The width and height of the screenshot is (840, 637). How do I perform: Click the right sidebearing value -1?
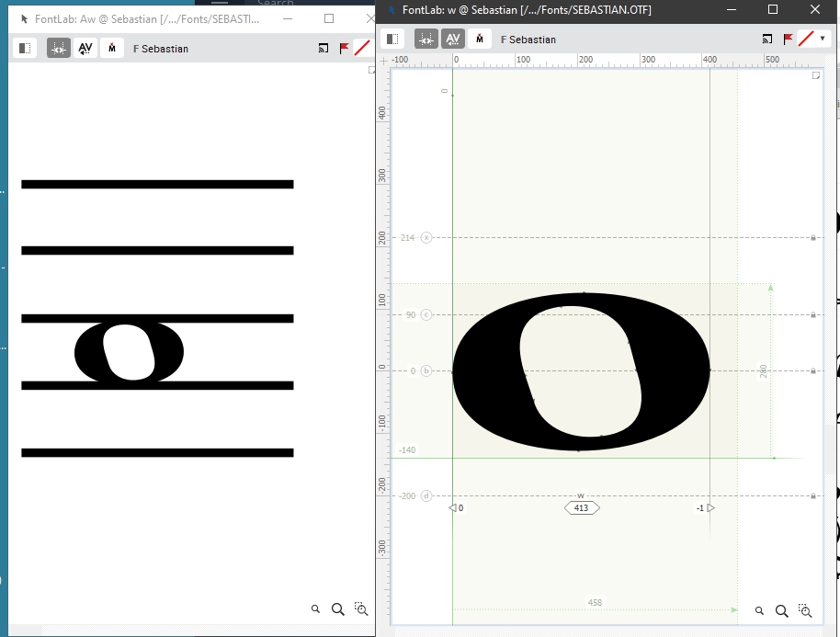click(x=700, y=508)
